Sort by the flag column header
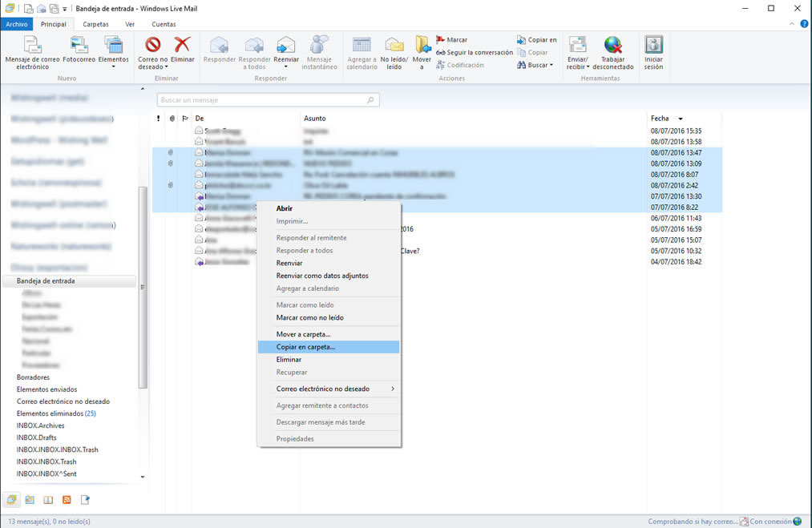The image size is (812, 528). click(185, 119)
